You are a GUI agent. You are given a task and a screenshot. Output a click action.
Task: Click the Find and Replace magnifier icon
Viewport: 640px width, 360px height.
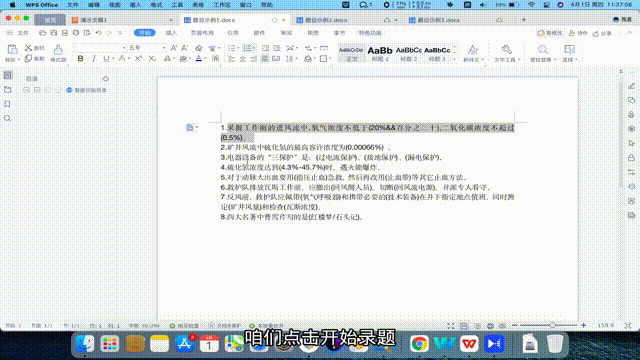click(542, 50)
